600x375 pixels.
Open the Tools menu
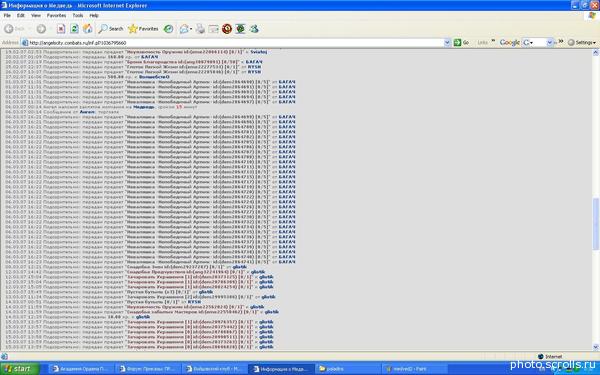pyautogui.click(x=78, y=15)
